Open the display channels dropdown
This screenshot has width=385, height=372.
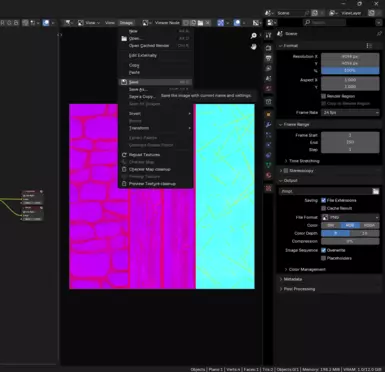click(x=256, y=23)
